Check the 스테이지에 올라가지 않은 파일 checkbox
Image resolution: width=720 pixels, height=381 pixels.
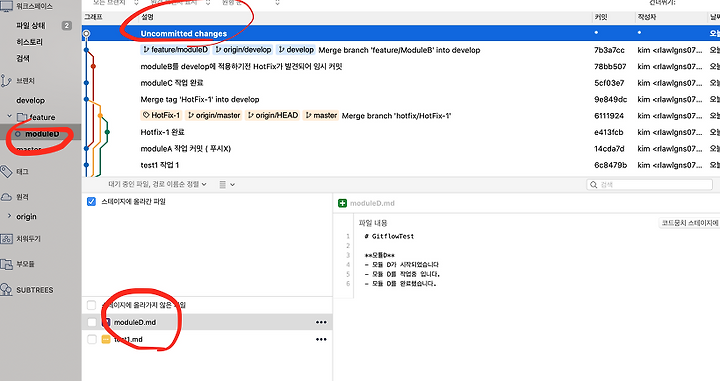click(91, 305)
